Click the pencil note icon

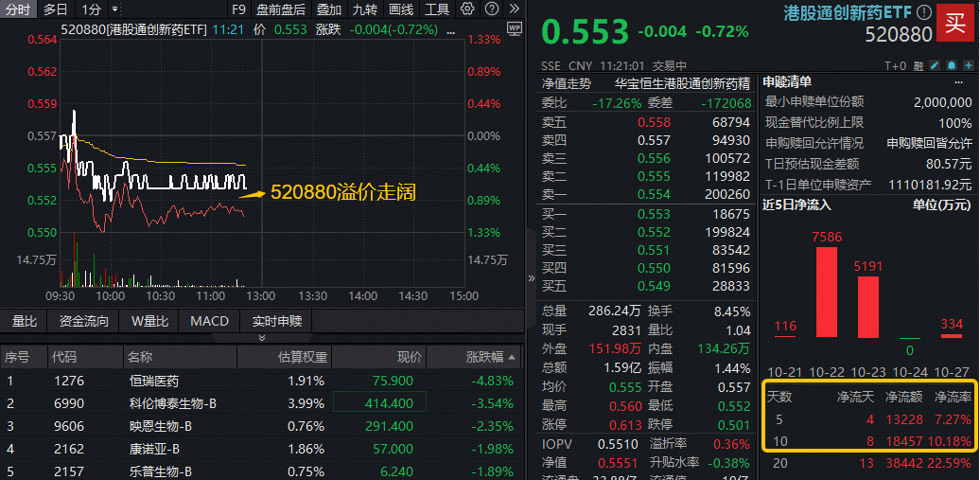[x=935, y=65]
